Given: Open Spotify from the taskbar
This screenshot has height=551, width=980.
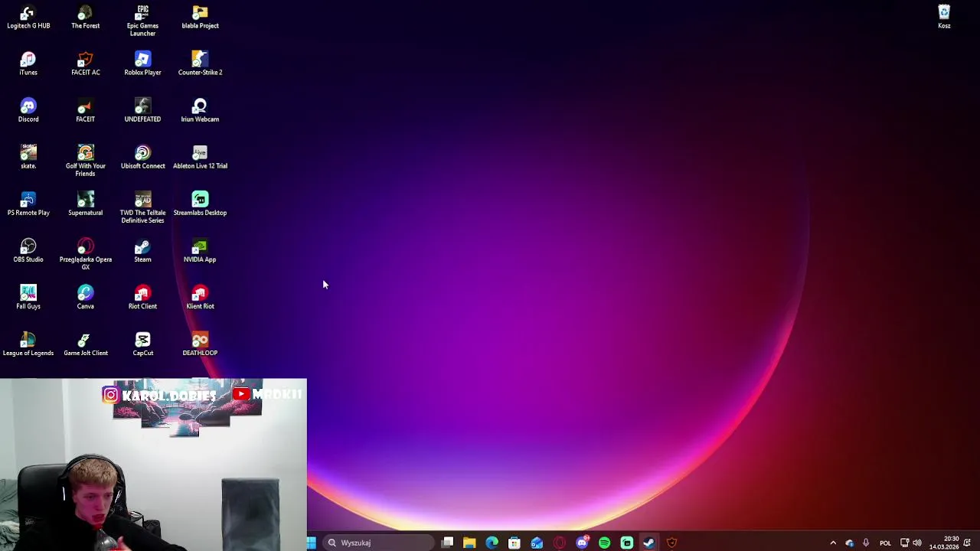Looking at the screenshot, I should coord(604,543).
